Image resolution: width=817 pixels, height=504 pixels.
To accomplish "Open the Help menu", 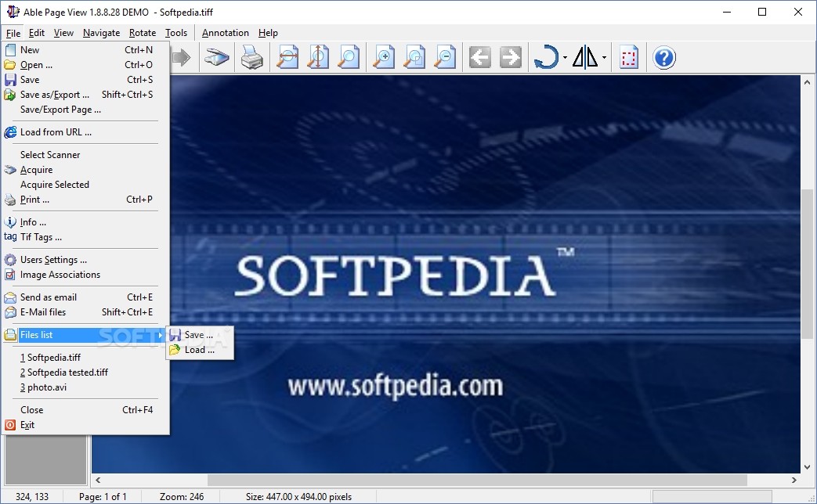I will 268,33.
